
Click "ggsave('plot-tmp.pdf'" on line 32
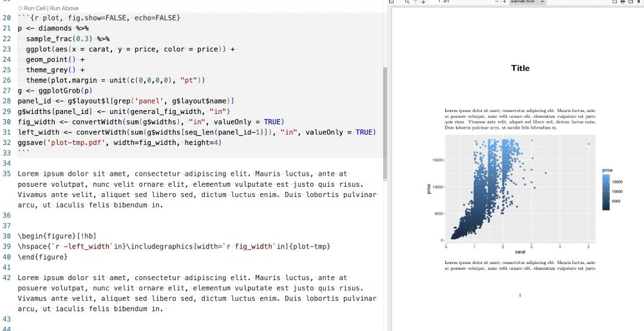point(120,142)
